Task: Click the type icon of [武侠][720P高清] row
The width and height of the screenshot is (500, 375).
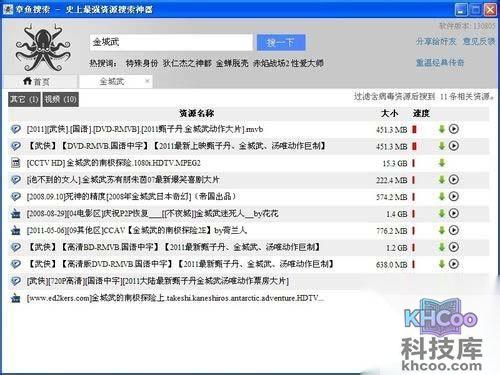Action: pos(16,281)
